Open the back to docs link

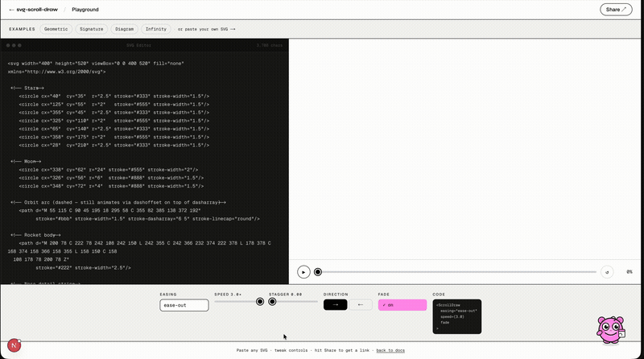(x=390, y=350)
